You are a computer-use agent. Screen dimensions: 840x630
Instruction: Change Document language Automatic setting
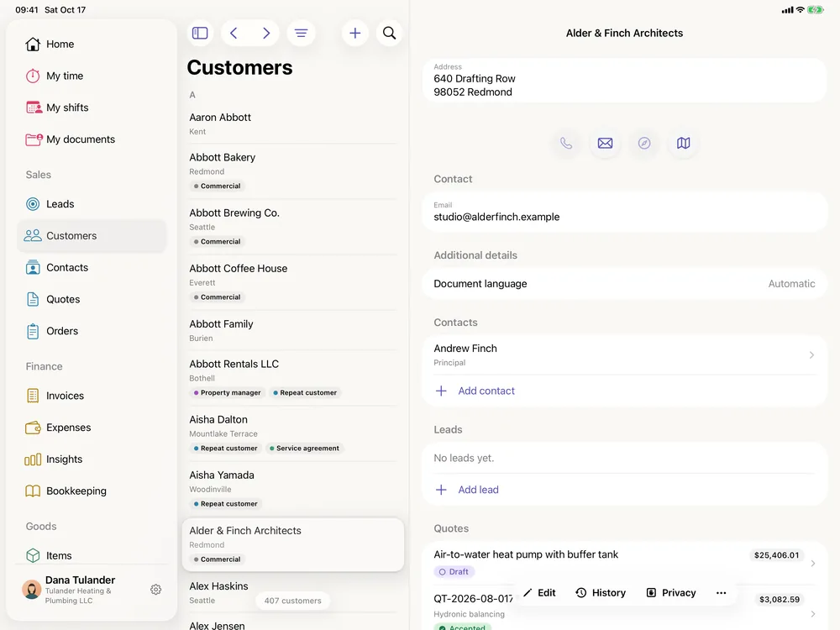625,284
